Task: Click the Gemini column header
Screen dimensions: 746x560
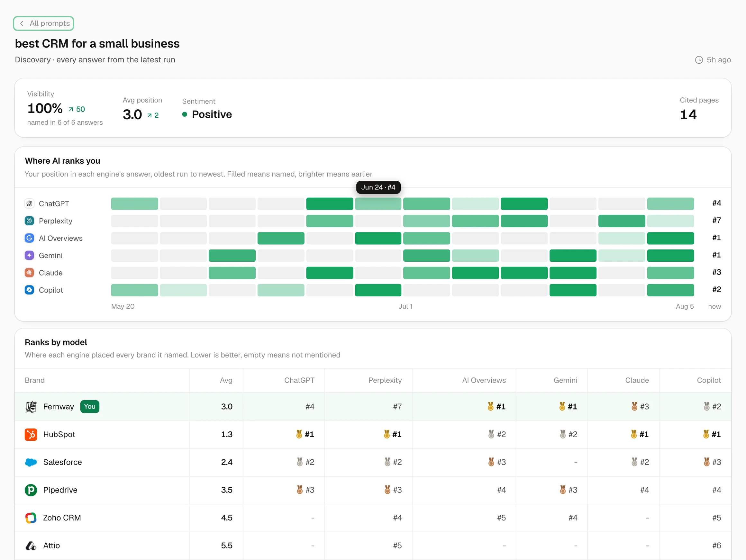Action: click(566, 380)
